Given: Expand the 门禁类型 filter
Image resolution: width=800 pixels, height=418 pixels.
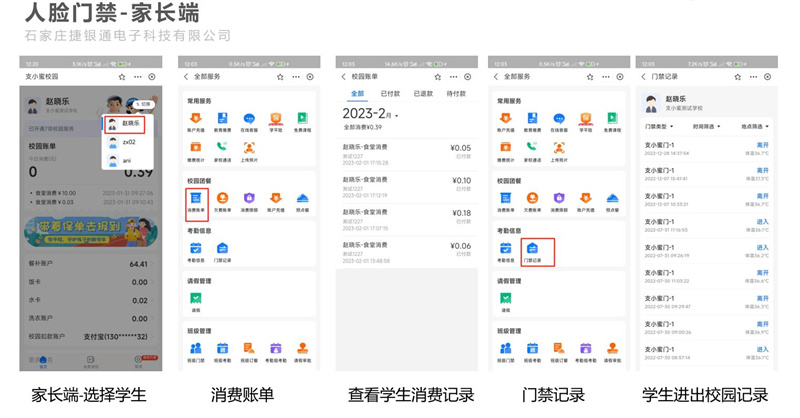Looking at the screenshot, I should pos(659,127).
